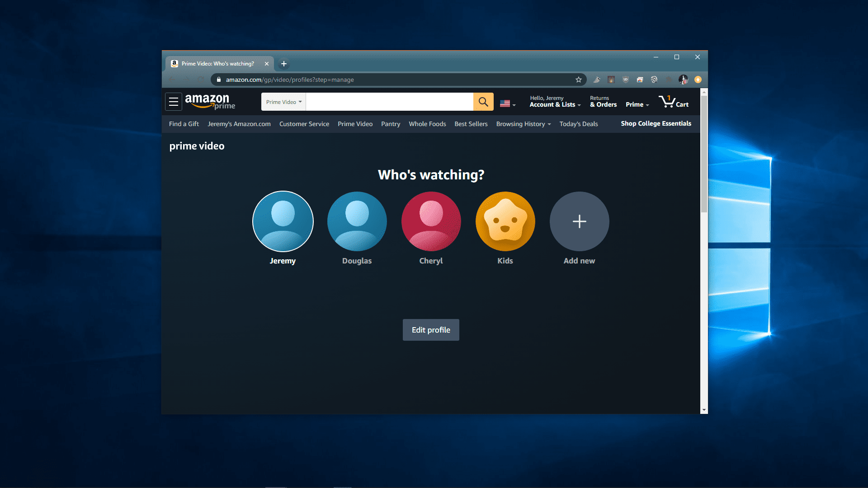This screenshot has width=868, height=488.
Task: Add a new profile with plus circle
Action: point(580,221)
